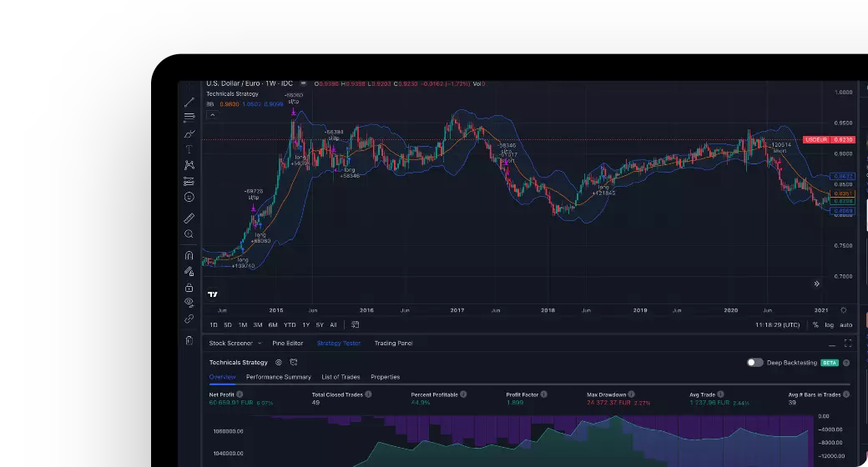Activate the zoom in magnifier tool
The image size is (868, 467).
coord(189,234)
